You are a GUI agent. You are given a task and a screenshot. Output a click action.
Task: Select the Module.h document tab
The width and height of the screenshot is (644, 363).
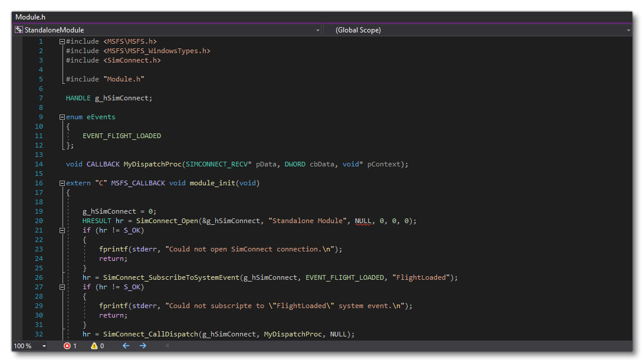pyautogui.click(x=30, y=17)
